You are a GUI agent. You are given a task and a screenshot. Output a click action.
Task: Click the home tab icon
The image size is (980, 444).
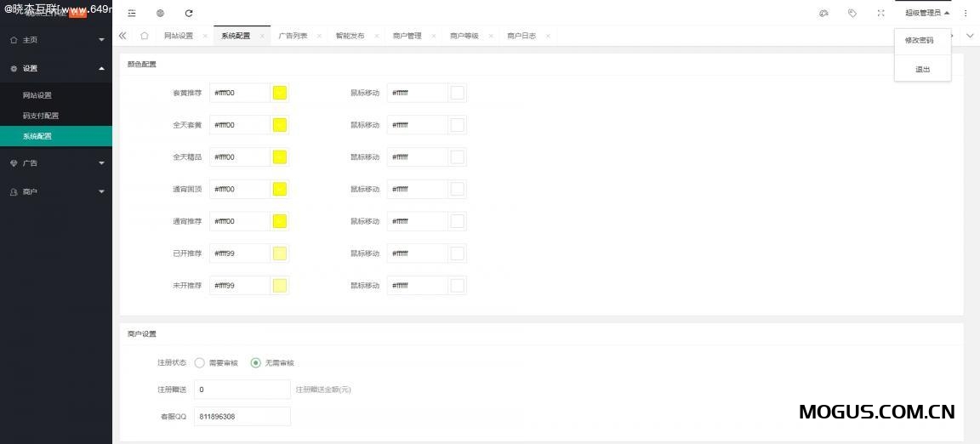coord(145,36)
